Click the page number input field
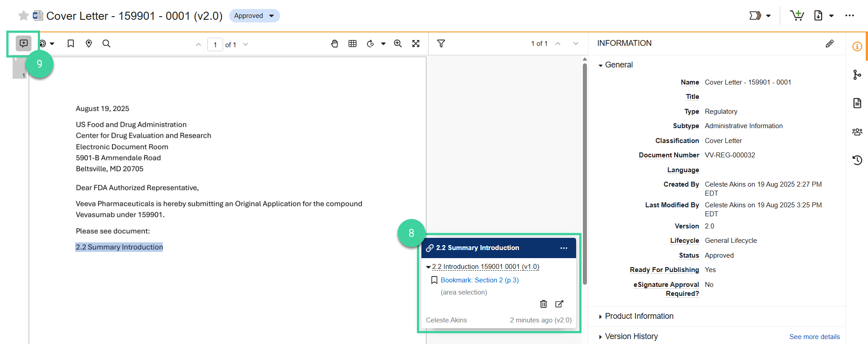This screenshot has height=344, width=868. tap(215, 45)
